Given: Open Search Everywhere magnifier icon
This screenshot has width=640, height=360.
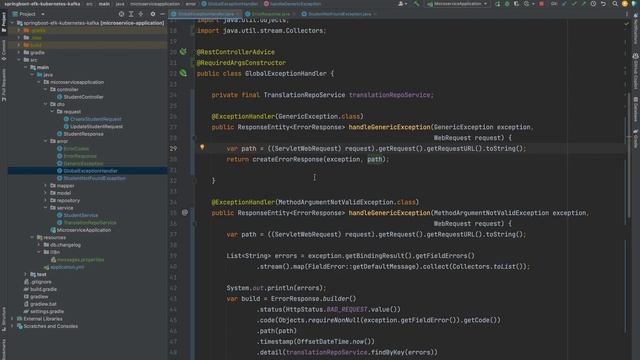Looking at the screenshot, I should [615, 4].
